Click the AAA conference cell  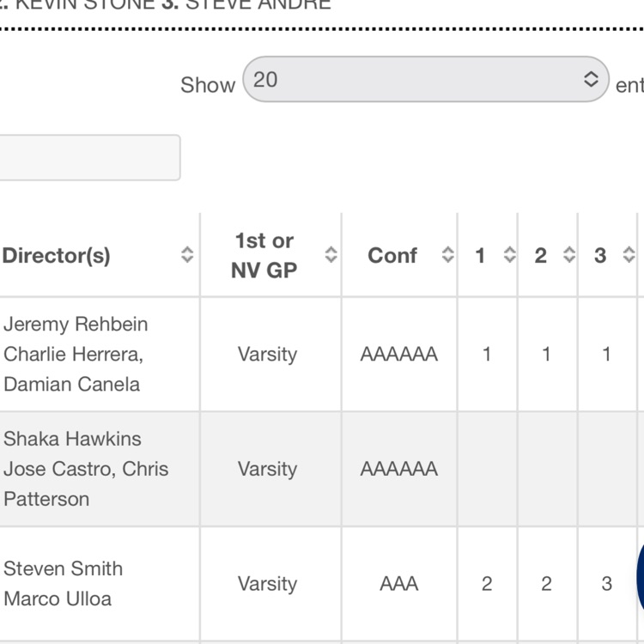[x=399, y=584]
